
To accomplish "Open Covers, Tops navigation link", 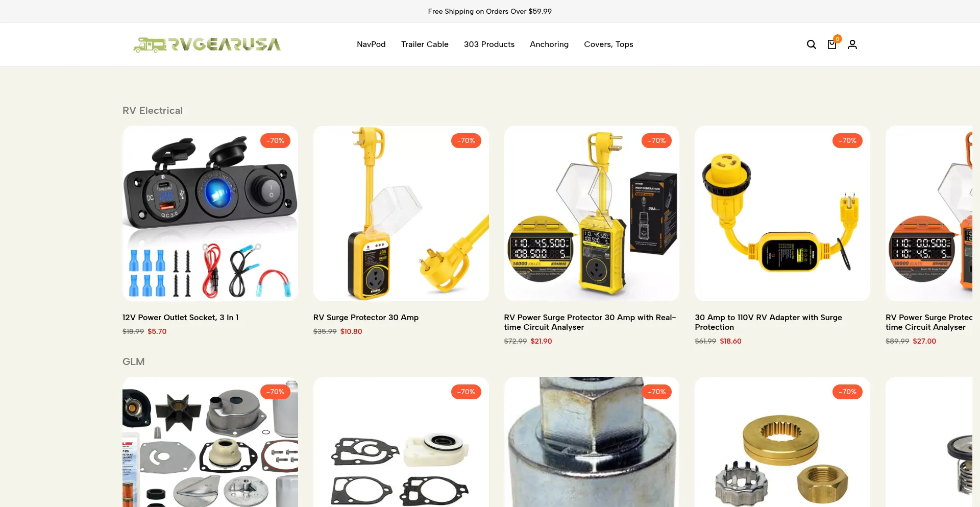I will point(608,44).
